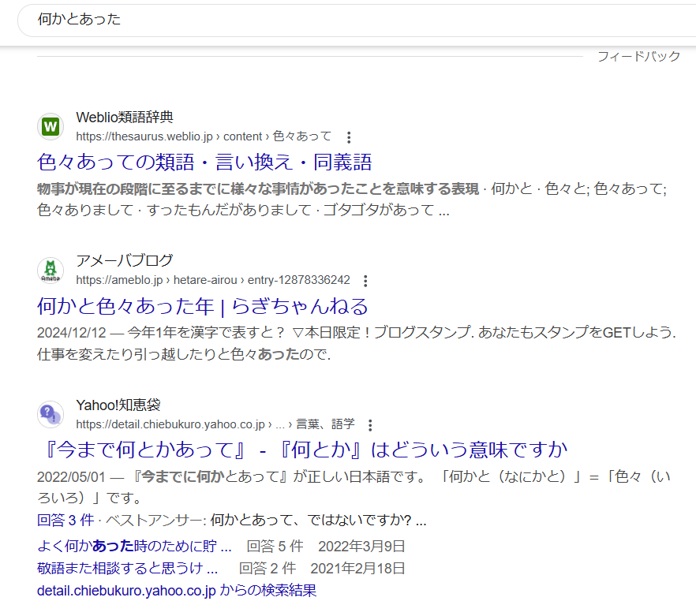Click the 回答 2 件 text
This screenshot has width=696, height=616.
coord(268,569)
